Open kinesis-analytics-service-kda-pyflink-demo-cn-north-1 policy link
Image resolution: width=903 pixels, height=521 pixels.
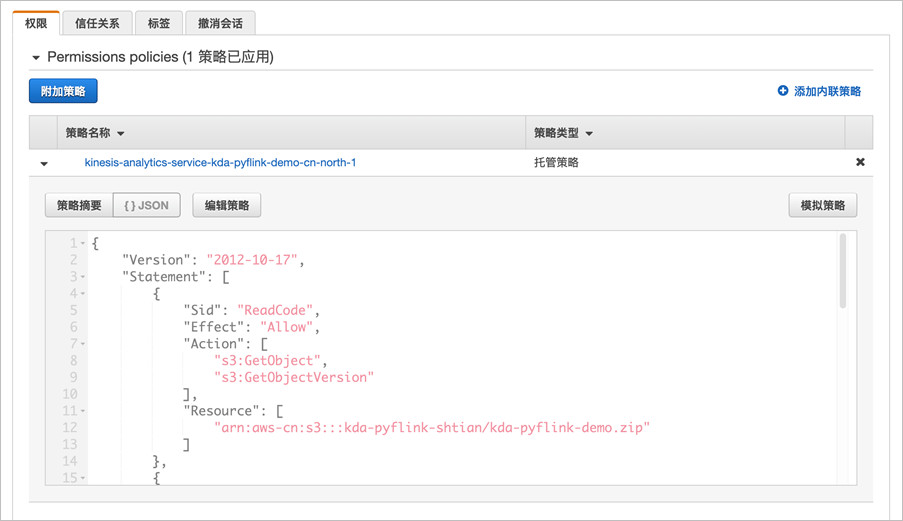[220, 162]
